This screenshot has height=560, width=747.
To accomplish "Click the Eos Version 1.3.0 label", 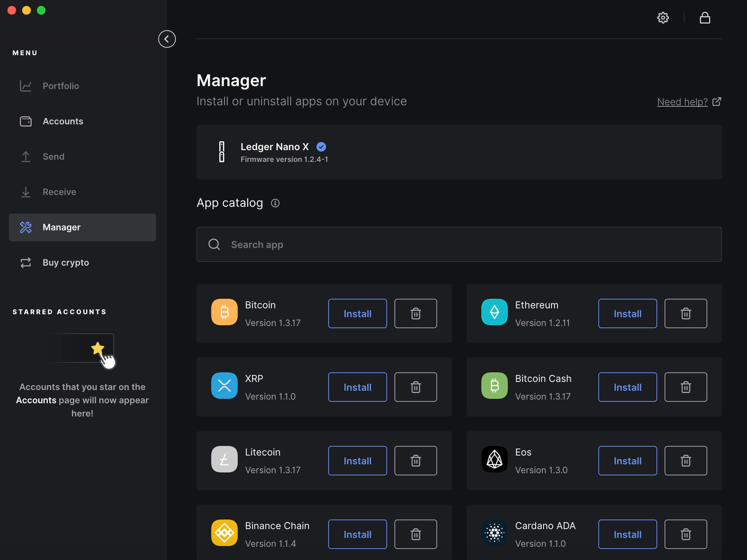I will pos(541,470).
